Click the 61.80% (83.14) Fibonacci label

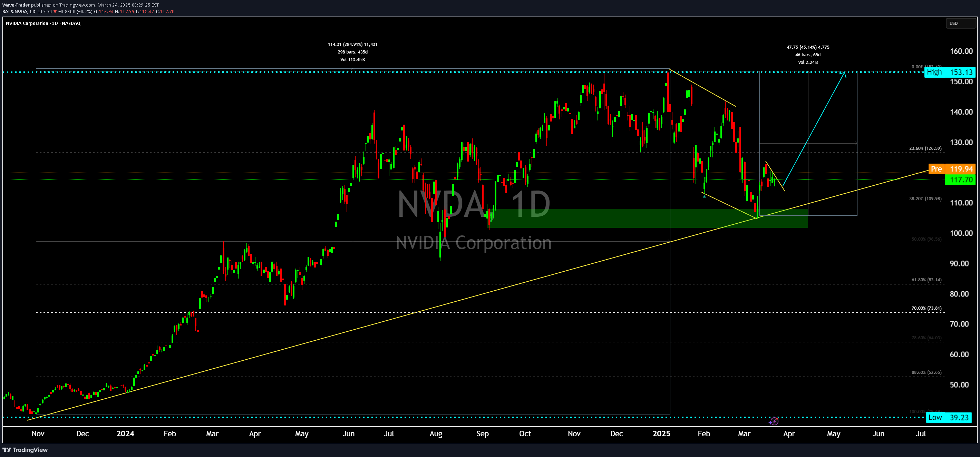[926, 280]
